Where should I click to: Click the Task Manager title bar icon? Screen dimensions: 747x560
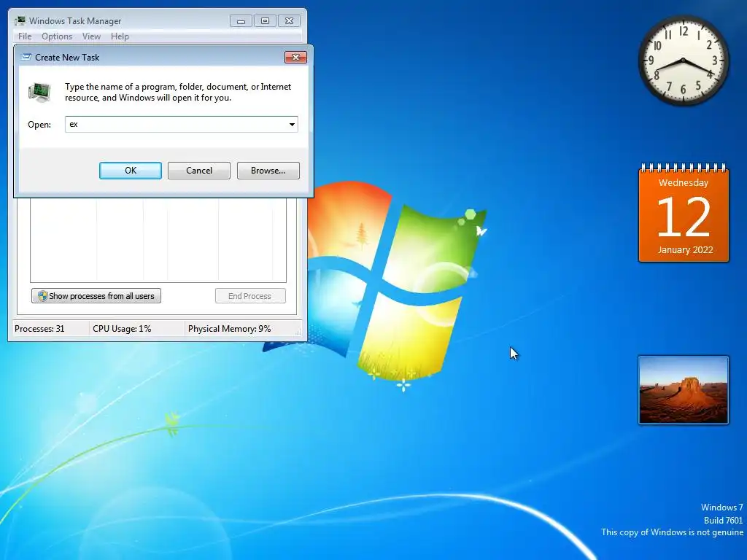20,20
